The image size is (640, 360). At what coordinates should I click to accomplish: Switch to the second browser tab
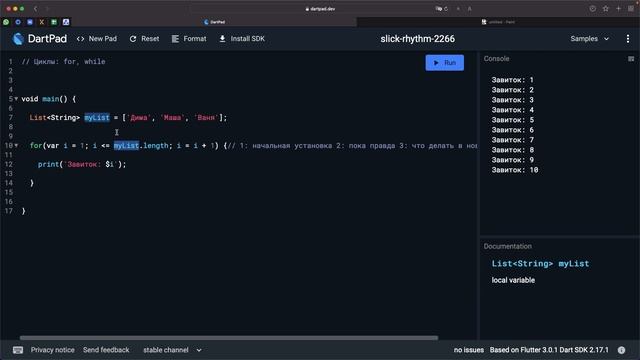click(x=498, y=22)
